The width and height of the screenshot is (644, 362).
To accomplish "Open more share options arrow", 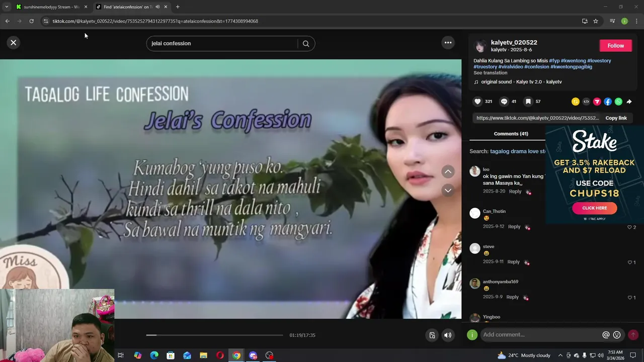I will (x=629, y=102).
